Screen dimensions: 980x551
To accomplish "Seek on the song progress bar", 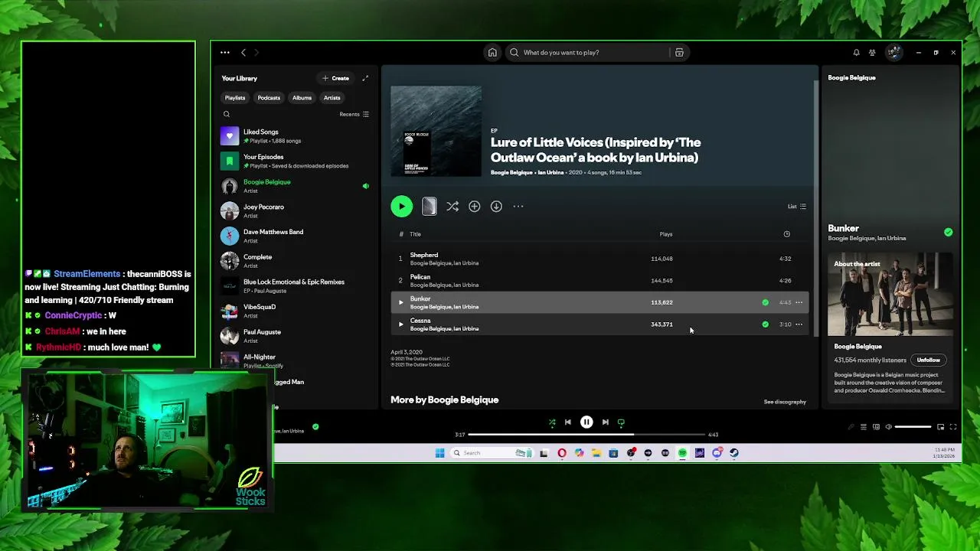I will (x=586, y=435).
